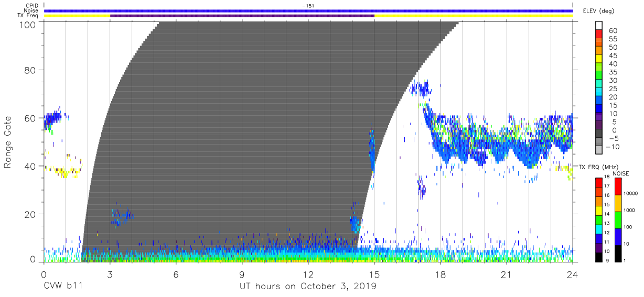Pick the yellow ELEV swatch between 40 and 45
This screenshot has height=297, width=644.
point(600,60)
